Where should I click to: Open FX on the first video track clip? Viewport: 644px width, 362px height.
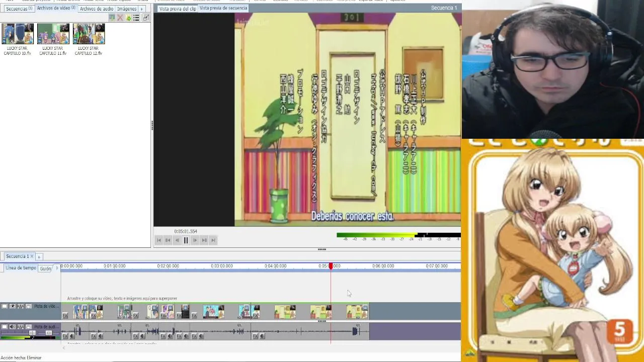(x=65, y=316)
